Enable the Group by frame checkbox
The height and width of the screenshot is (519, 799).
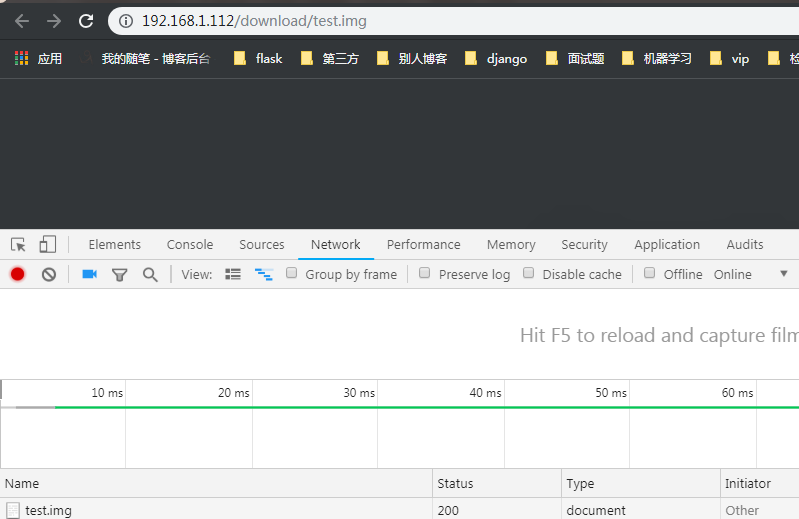tap(291, 273)
